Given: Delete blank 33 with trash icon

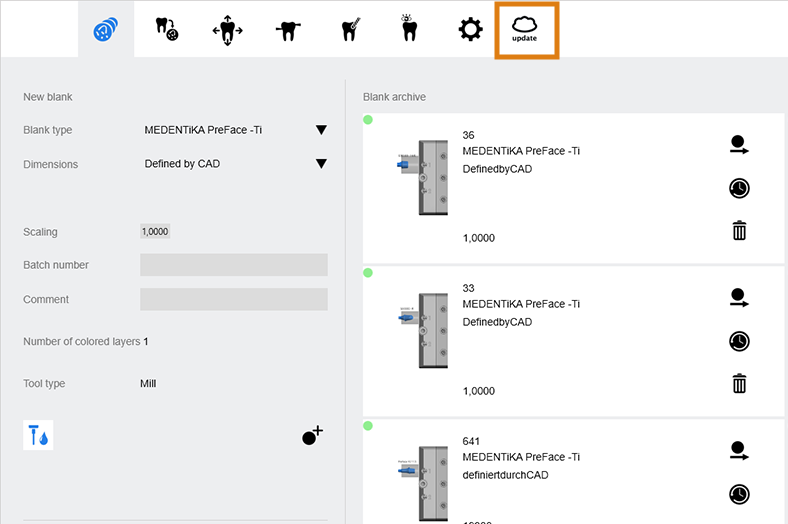Looking at the screenshot, I should point(739,383).
